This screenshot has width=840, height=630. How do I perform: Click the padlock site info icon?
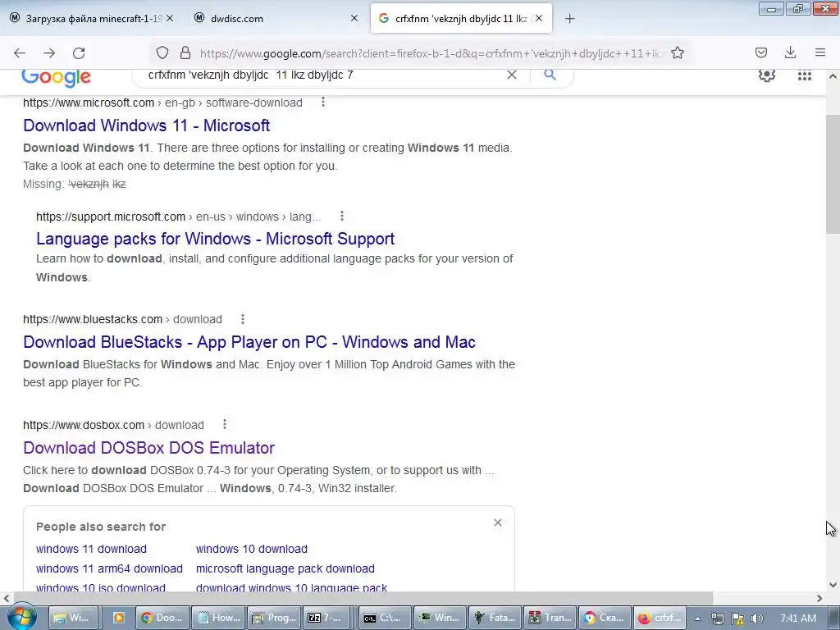pos(185,52)
